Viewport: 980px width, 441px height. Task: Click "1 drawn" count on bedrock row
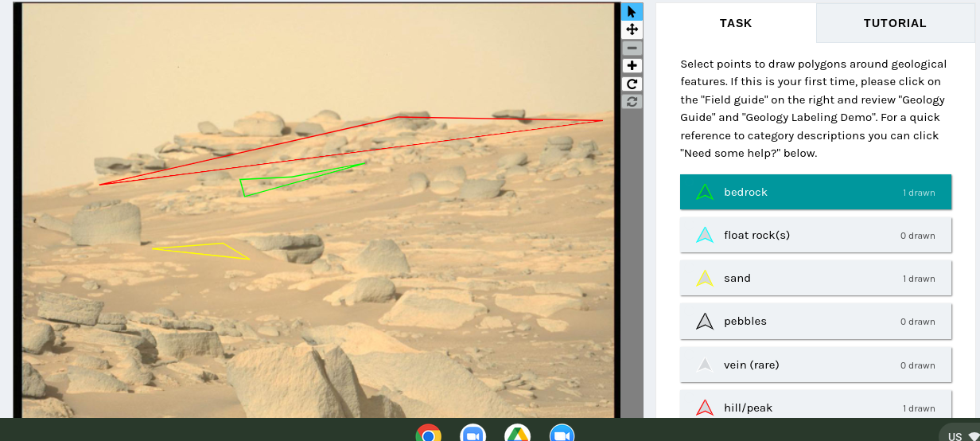coord(919,193)
